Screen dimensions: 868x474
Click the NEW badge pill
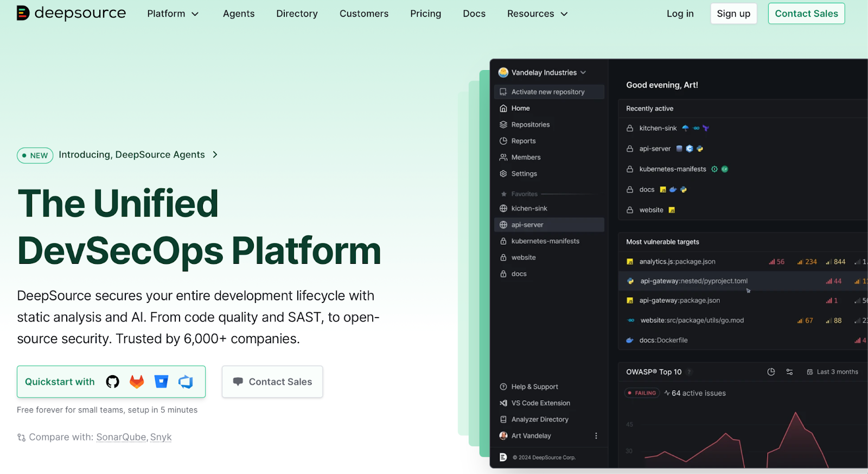(x=35, y=155)
